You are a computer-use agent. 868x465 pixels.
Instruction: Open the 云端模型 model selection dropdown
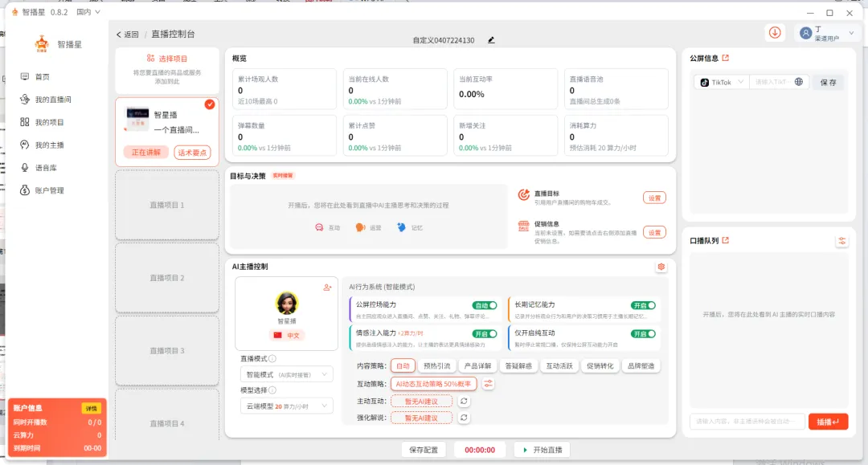click(x=285, y=406)
